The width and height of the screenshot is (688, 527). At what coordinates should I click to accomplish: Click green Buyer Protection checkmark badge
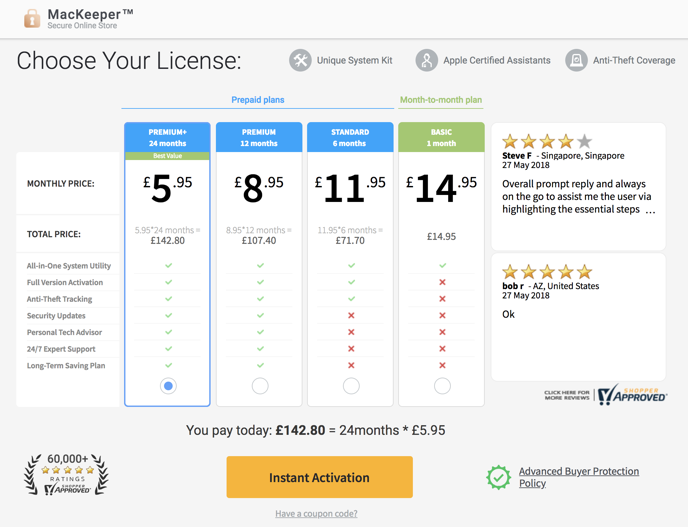[x=498, y=477]
